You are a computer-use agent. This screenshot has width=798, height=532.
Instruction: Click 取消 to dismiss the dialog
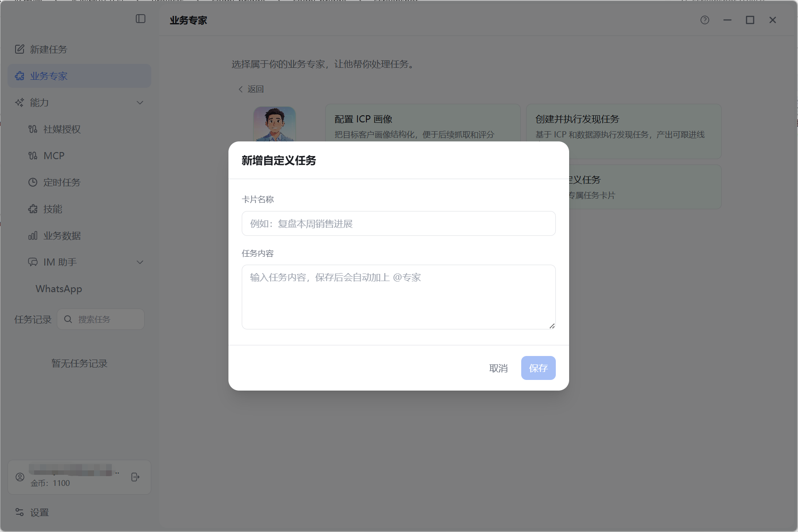click(498, 368)
